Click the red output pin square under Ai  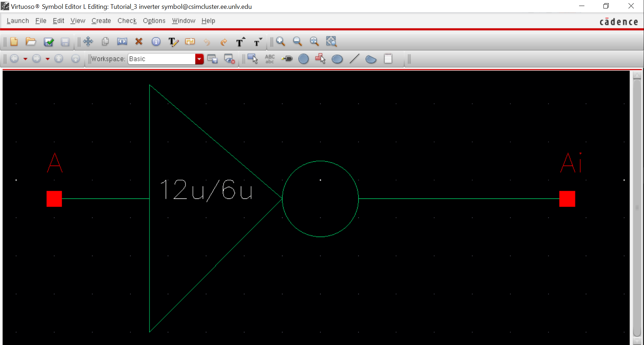pos(567,199)
